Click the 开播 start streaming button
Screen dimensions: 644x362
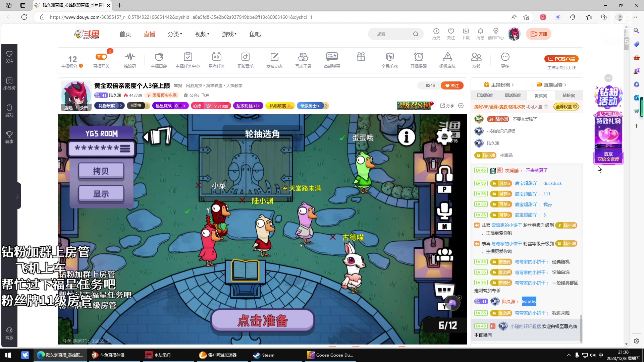(539, 34)
